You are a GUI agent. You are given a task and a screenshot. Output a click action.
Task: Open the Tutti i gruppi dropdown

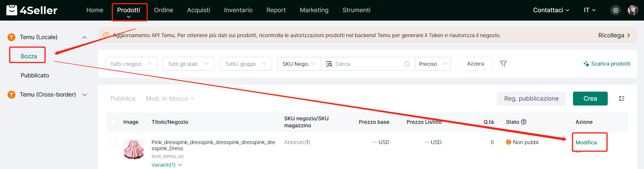246,64
